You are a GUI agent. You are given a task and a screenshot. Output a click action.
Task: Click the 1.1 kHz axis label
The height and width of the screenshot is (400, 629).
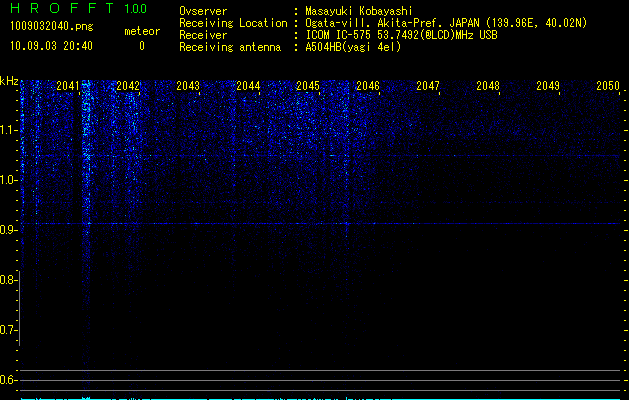tap(8, 130)
